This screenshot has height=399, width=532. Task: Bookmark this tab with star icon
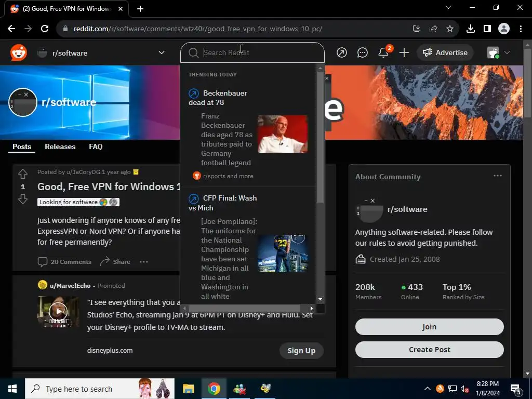[x=450, y=29]
